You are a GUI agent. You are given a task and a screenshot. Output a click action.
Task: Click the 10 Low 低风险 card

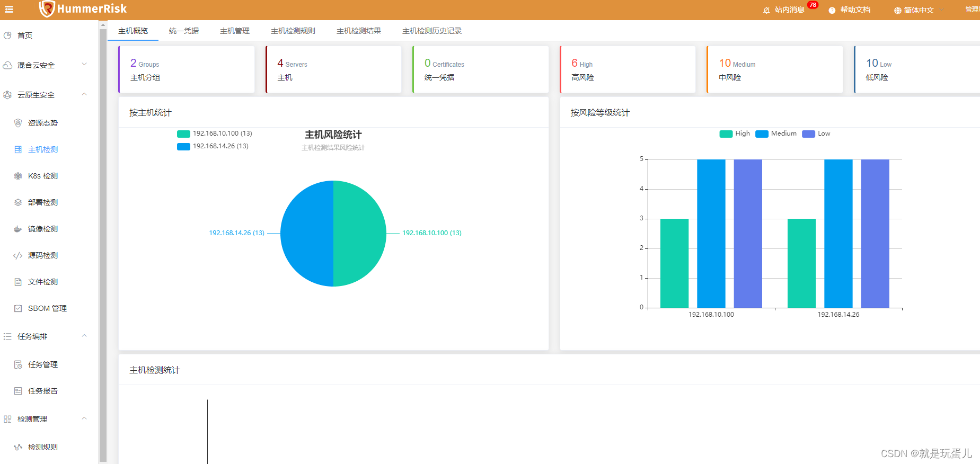coord(917,69)
